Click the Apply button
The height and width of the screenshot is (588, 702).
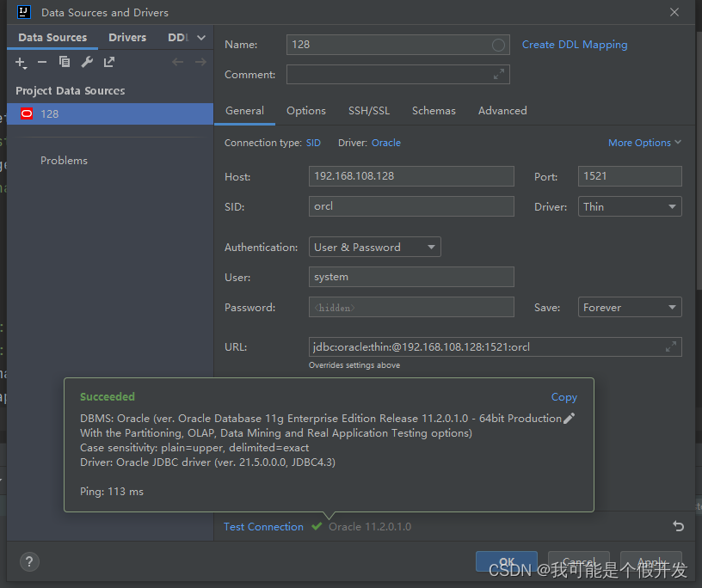[651, 561]
